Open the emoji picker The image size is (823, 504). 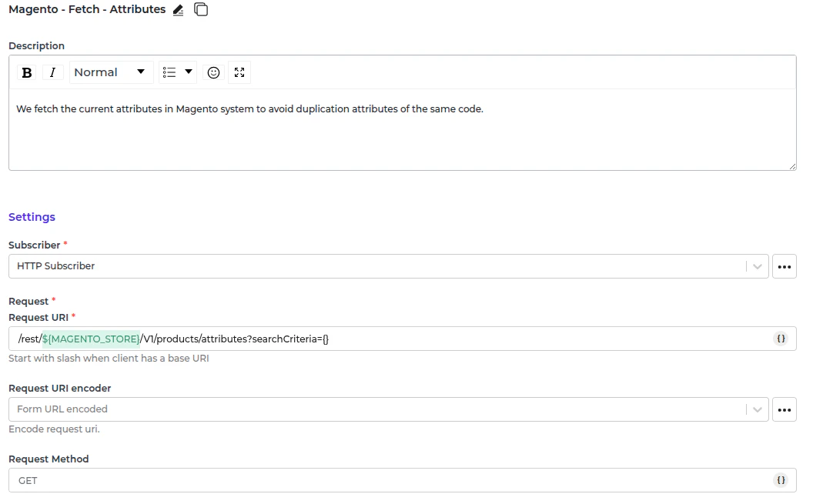pos(213,72)
